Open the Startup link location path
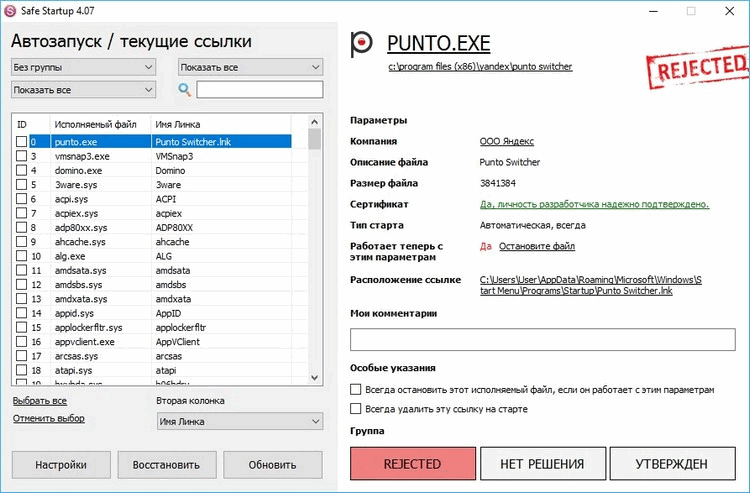Image resolution: width=750 pixels, height=494 pixels. coord(591,285)
